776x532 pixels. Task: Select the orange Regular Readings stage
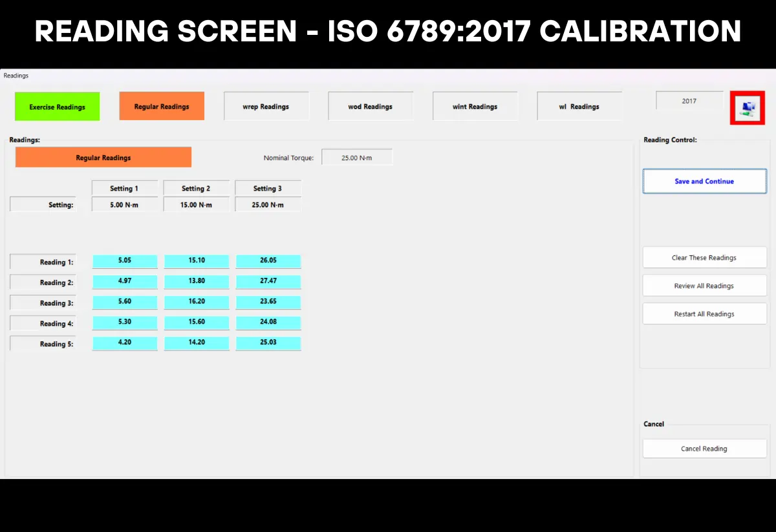[162, 105]
